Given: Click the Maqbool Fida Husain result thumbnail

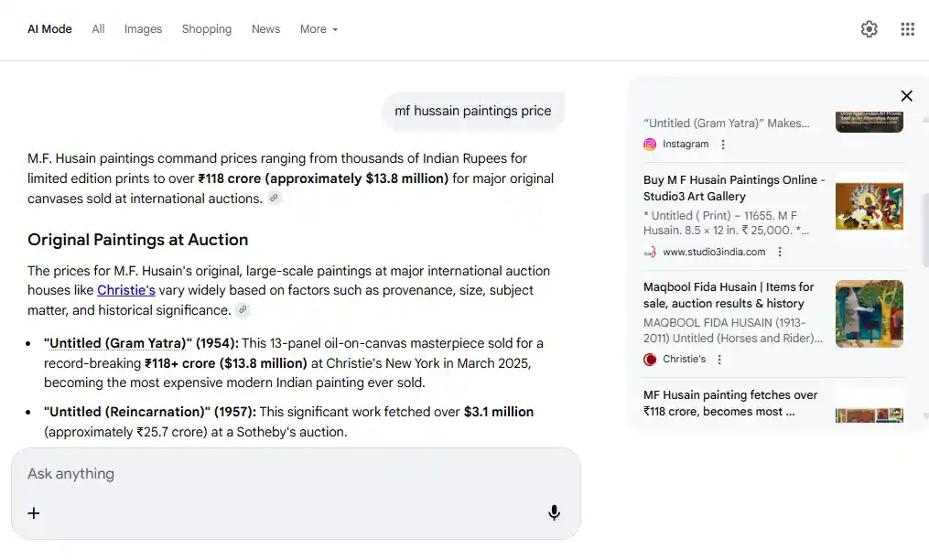Looking at the screenshot, I should (869, 314).
